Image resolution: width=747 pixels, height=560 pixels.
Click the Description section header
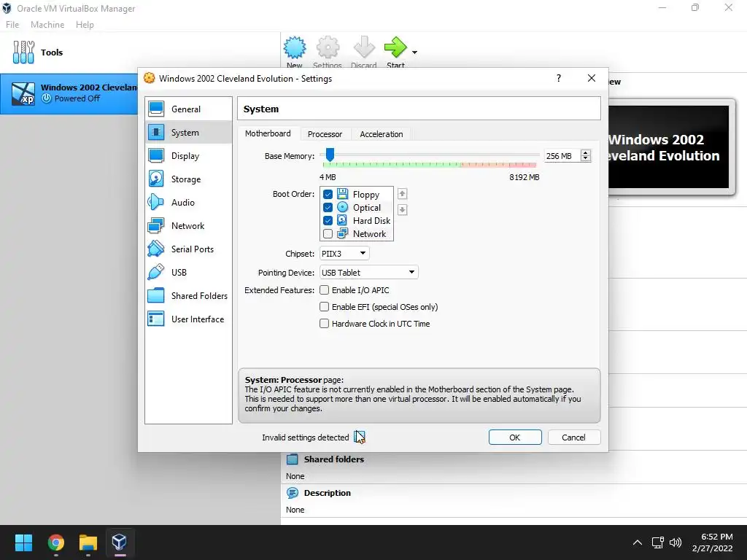[327, 493]
